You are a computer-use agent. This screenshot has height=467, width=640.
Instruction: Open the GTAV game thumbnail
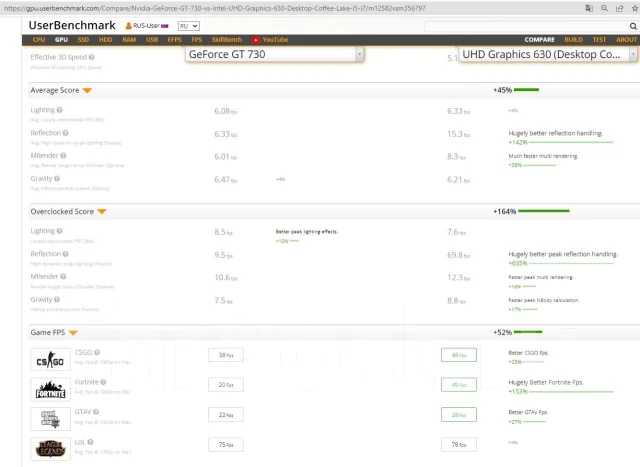(50, 419)
